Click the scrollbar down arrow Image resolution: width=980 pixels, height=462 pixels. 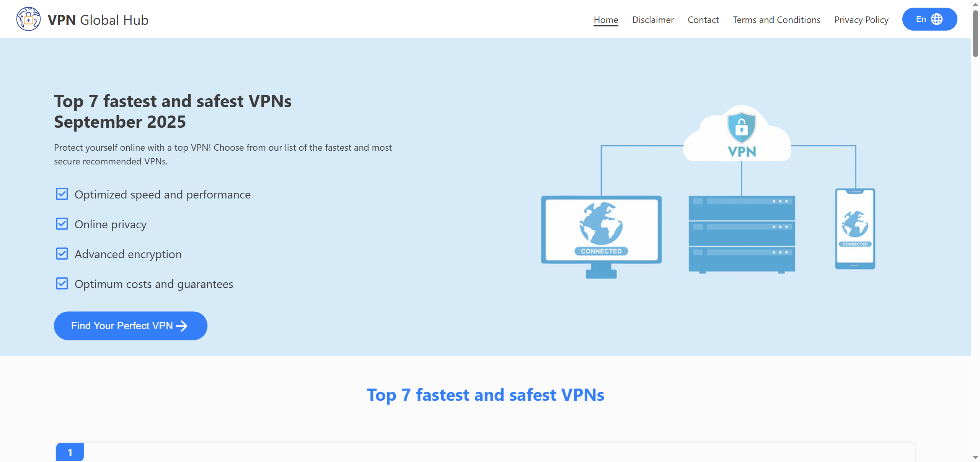pyautogui.click(x=975, y=457)
